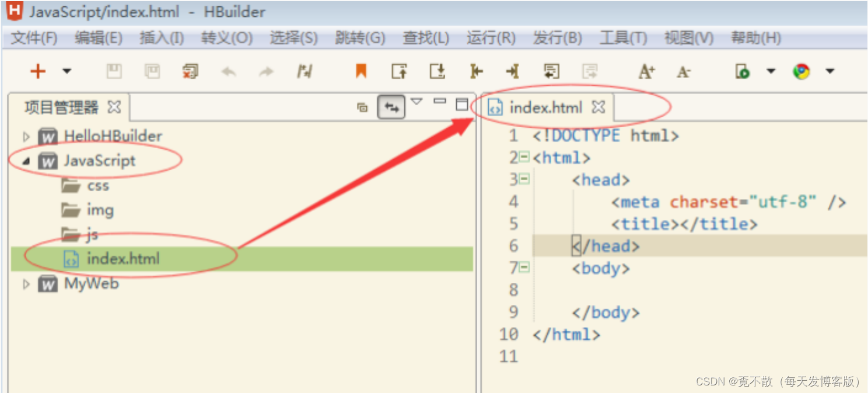This screenshot has width=868, height=393.
Task: Decrease editor font size with A- icon
Action: coord(683,71)
